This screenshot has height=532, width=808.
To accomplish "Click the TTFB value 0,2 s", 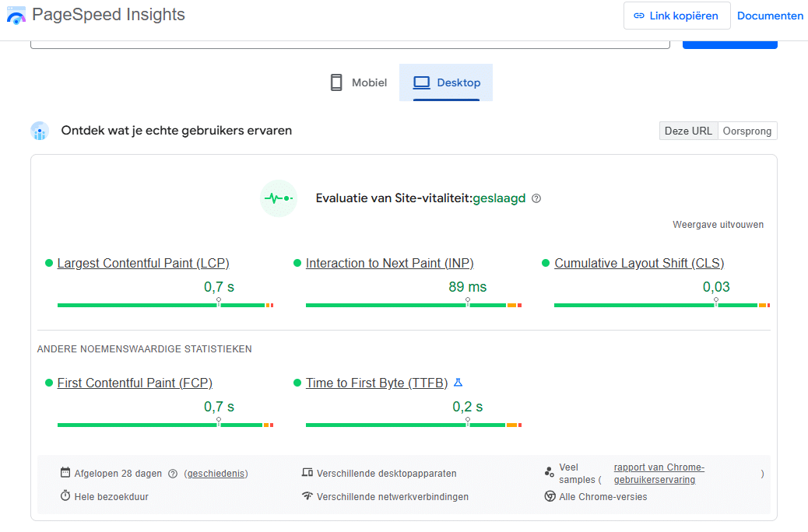I will tap(467, 407).
